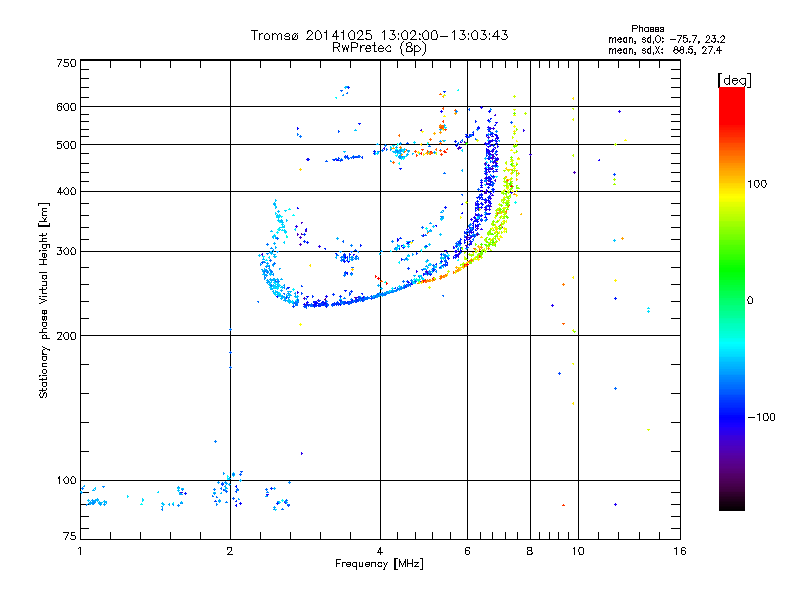Click the colorbar '100' tick label

pyautogui.click(x=757, y=184)
